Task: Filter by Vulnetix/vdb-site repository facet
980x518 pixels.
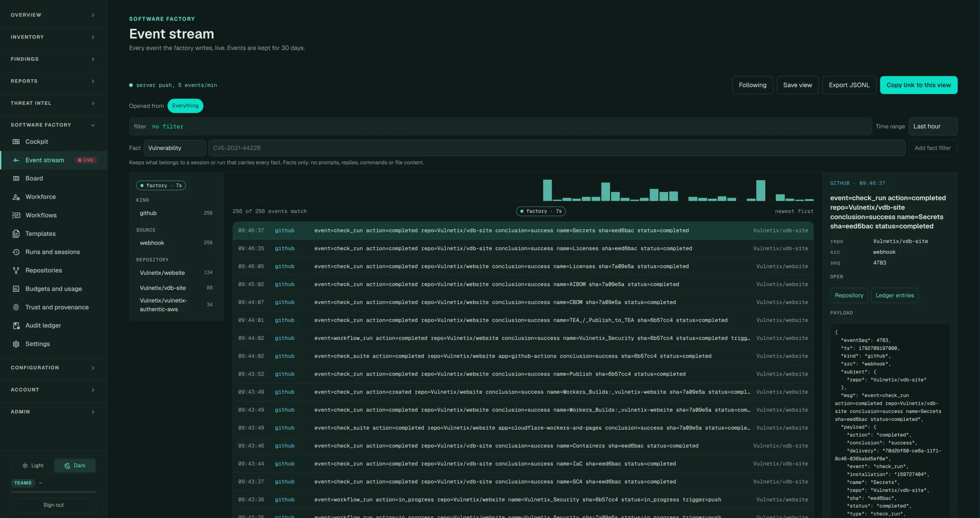Action: click(x=176, y=288)
